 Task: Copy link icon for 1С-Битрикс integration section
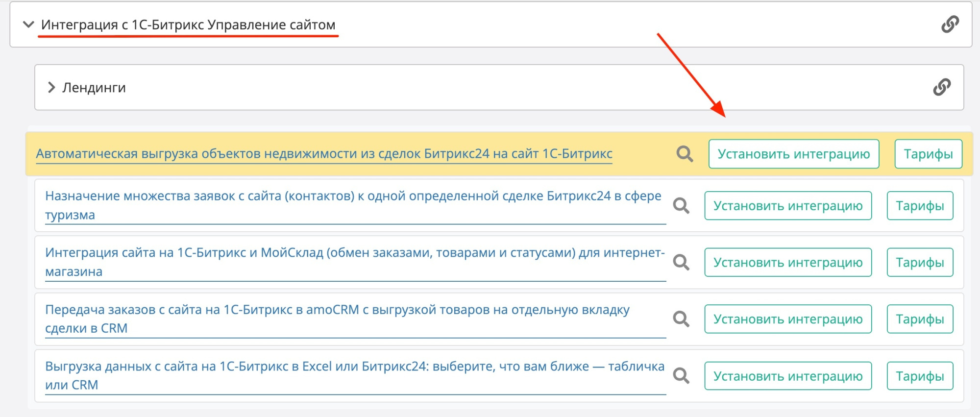point(950,24)
